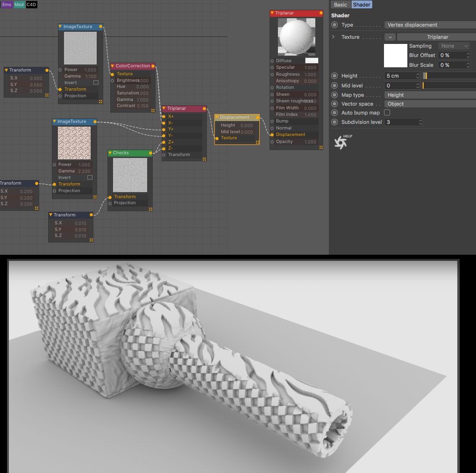Image resolution: width=476 pixels, height=473 pixels.
Task: Click the Diffuse white color swatch
Action: coord(312,60)
